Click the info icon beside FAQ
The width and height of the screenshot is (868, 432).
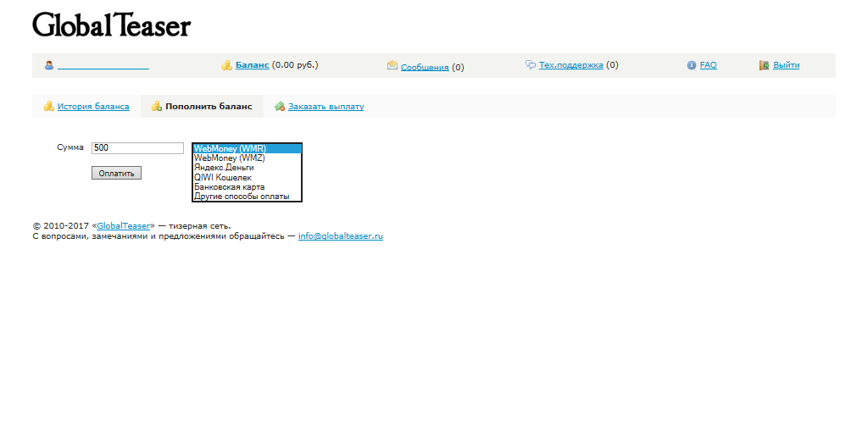692,65
